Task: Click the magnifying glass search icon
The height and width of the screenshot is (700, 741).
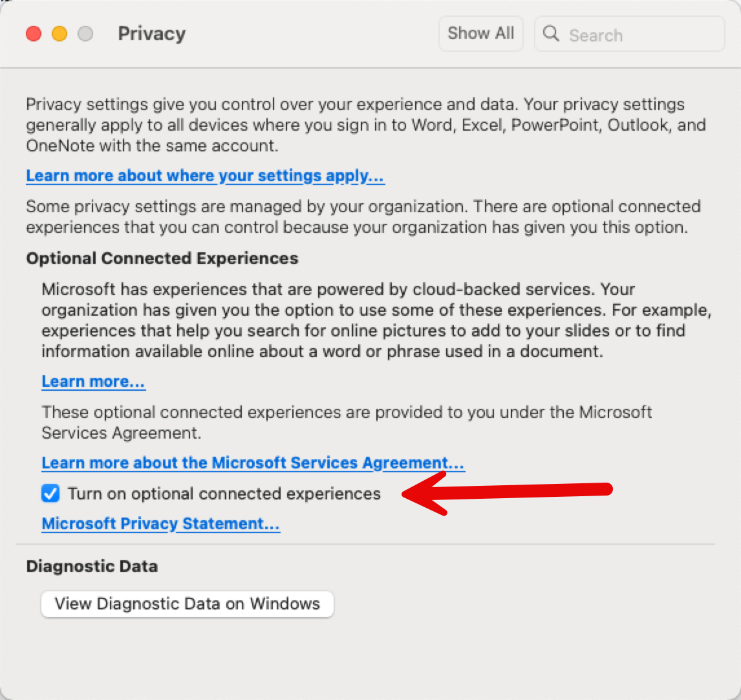Action: 551,34
